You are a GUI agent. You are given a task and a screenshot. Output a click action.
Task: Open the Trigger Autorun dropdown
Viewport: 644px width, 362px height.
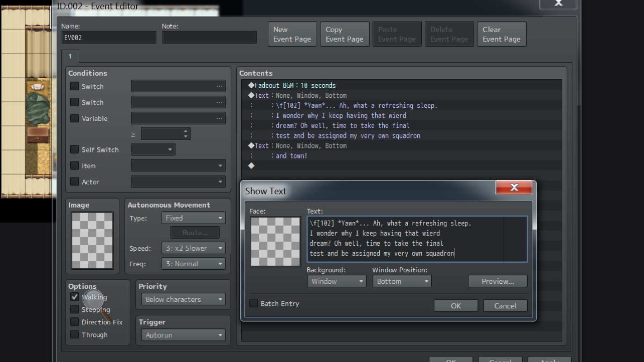click(x=183, y=335)
